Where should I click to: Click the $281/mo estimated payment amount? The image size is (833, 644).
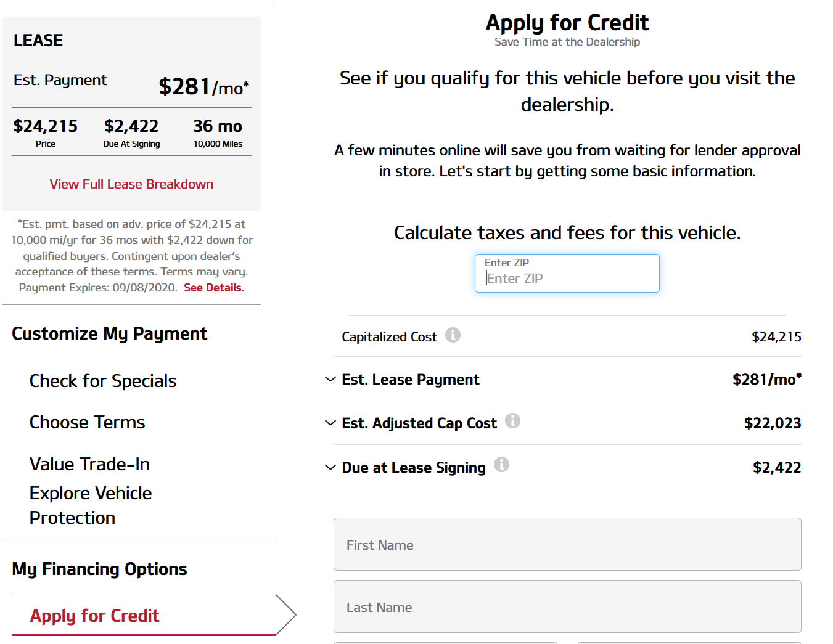click(x=204, y=86)
